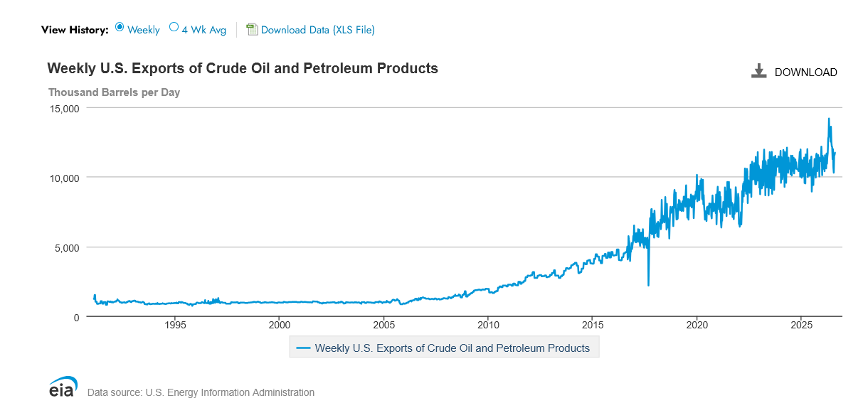Image resolution: width=868 pixels, height=403 pixels.
Task: Click the 15,000 y-axis label
Action: click(x=63, y=108)
